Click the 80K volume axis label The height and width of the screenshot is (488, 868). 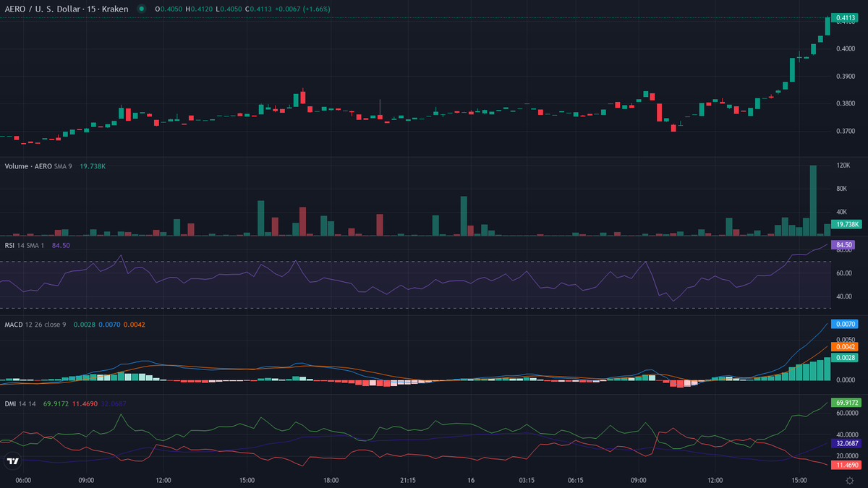click(x=841, y=189)
